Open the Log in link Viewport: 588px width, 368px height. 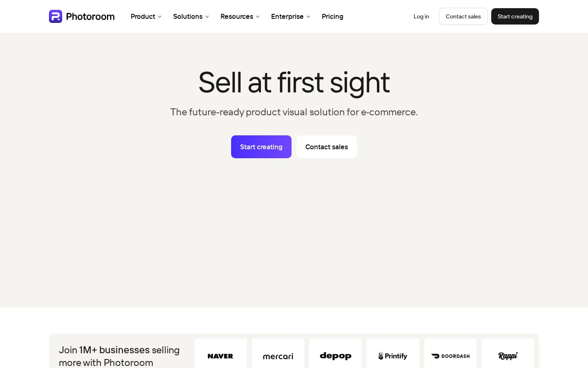click(x=421, y=16)
